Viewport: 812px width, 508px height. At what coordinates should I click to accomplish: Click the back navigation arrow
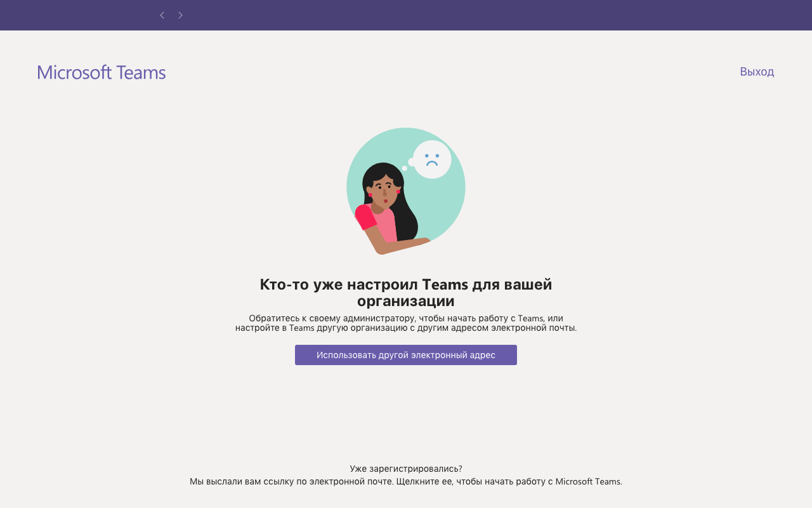(x=162, y=15)
